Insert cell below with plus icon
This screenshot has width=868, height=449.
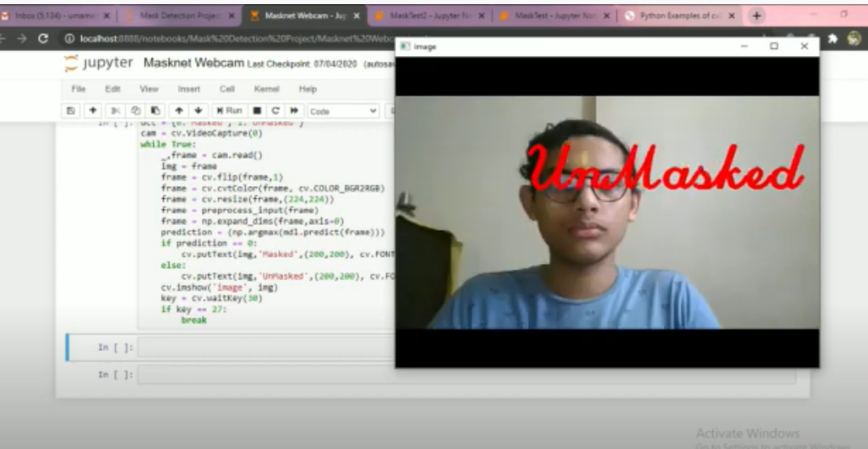[93, 111]
